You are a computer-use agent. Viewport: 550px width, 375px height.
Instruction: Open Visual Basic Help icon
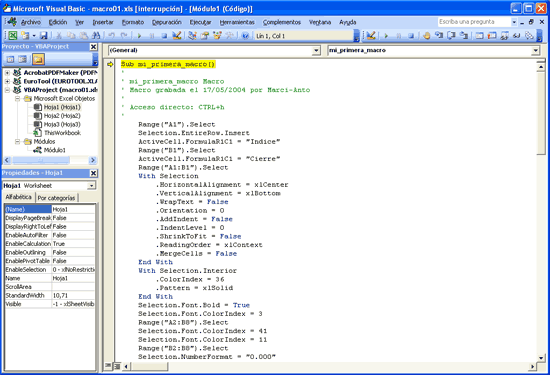245,35
